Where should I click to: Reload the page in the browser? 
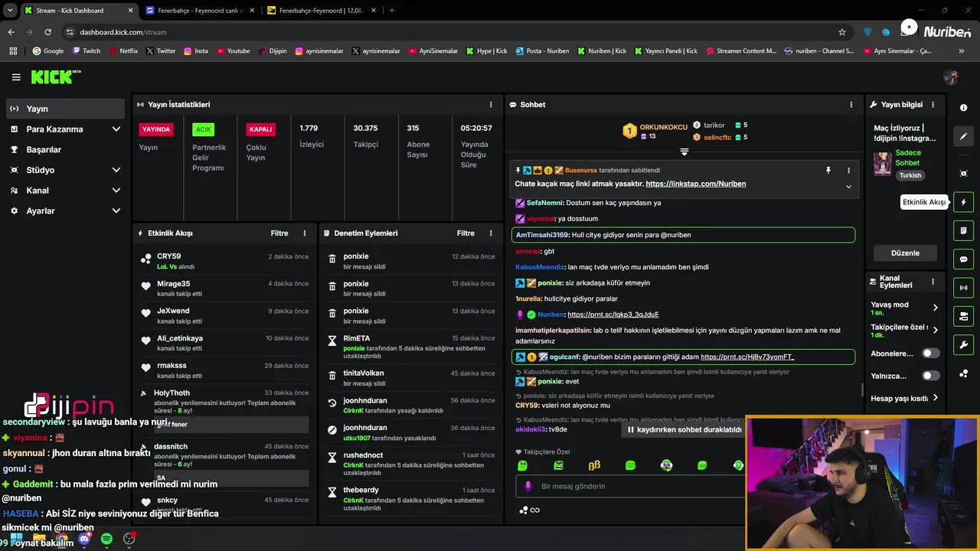click(x=47, y=32)
